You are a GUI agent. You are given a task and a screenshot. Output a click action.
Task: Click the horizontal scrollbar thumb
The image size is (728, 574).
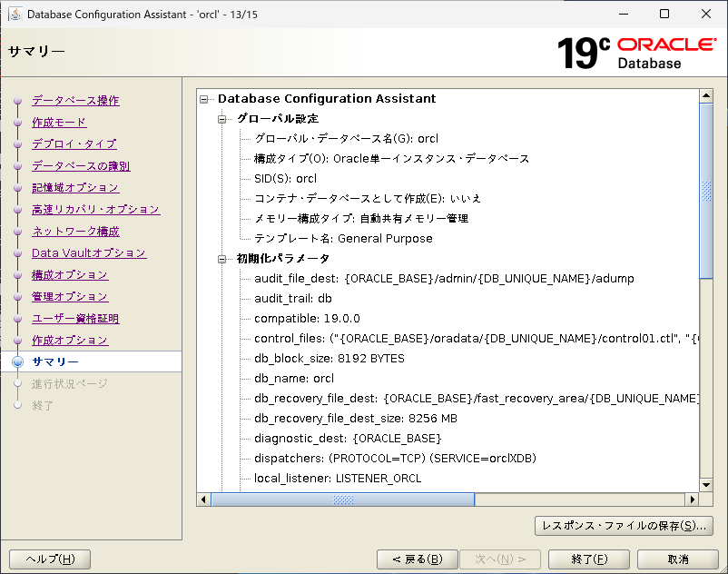point(343,500)
